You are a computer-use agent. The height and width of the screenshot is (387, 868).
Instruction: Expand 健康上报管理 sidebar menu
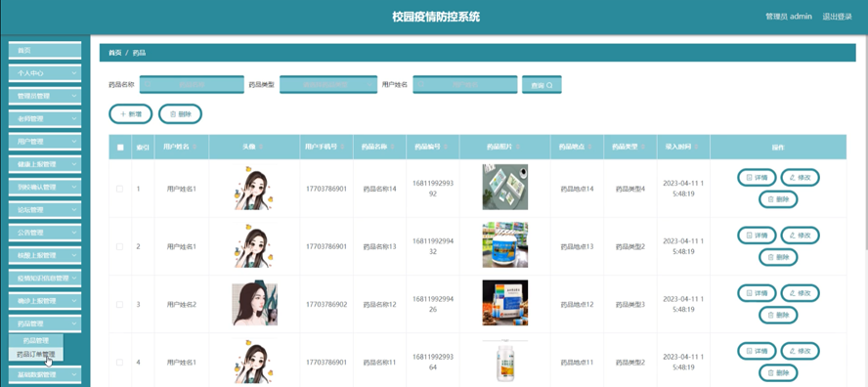coord(45,164)
